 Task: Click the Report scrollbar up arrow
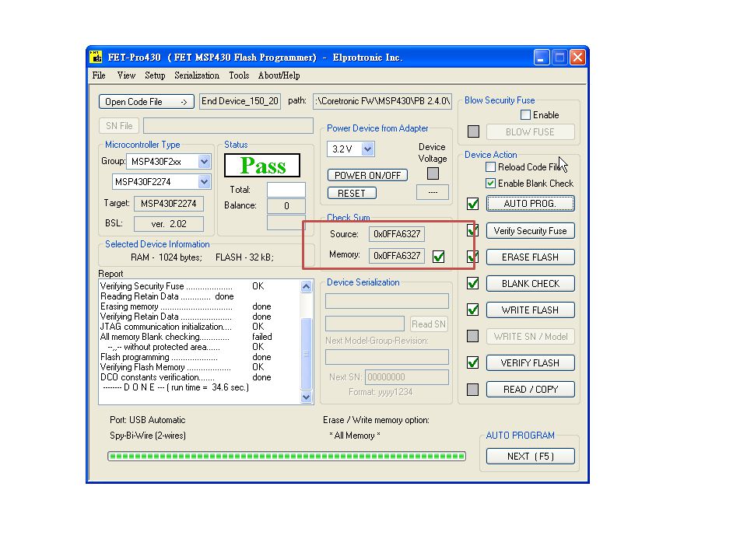point(307,286)
